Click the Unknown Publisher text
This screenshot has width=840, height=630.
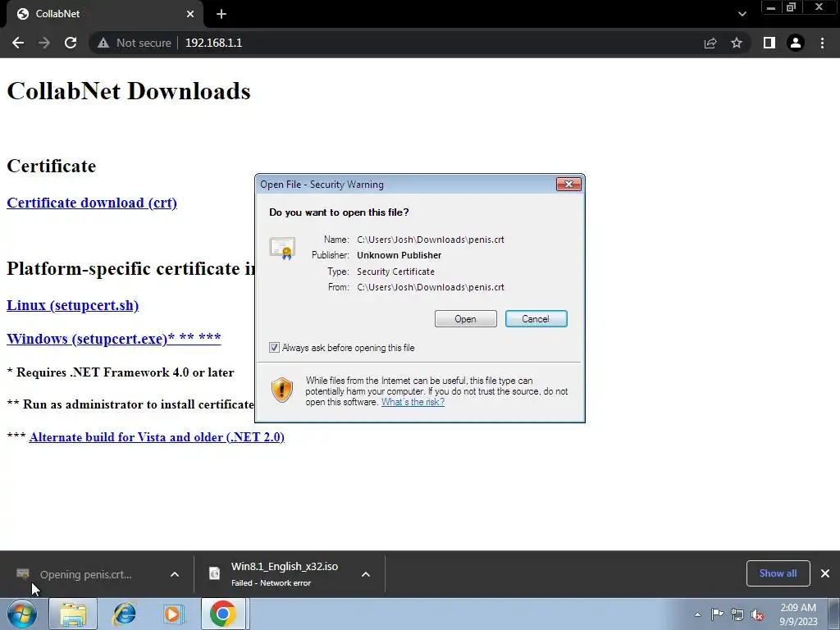pyautogui.click(x=399, y=255)
